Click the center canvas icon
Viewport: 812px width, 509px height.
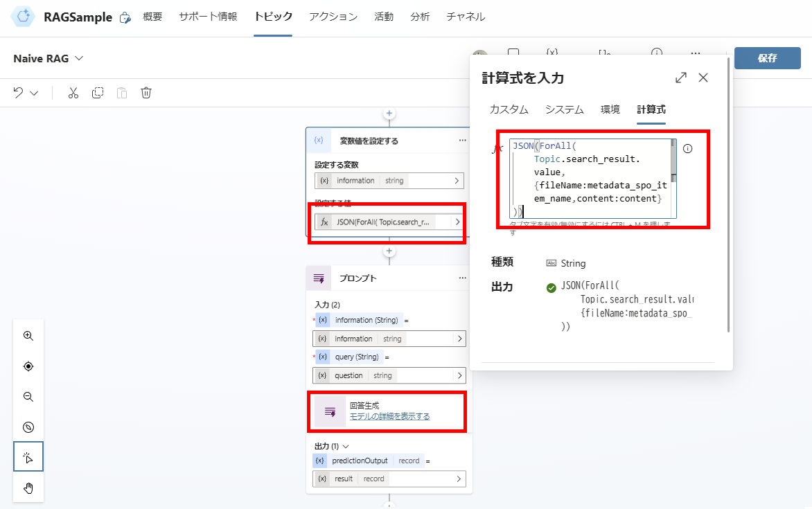28,366
